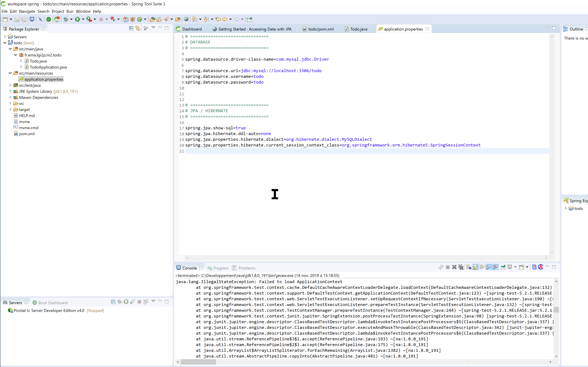588x367 pixels.
Task: Toggle Show Console on Standard Out change
Action: click(x=489, y=267)
